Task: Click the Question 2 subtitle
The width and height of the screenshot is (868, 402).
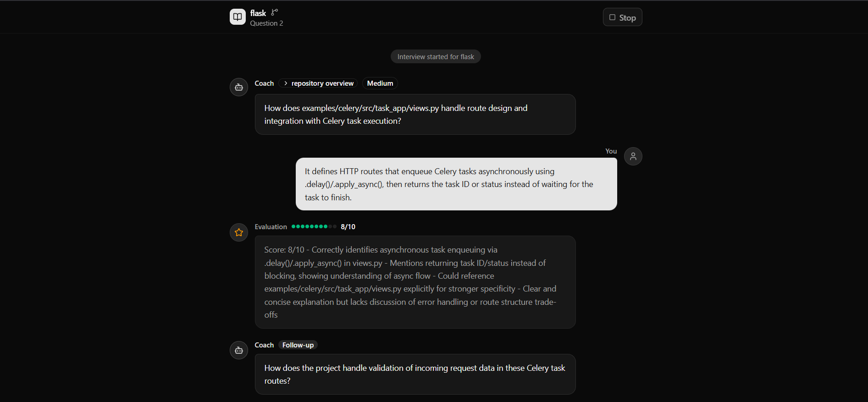Action: (266, 23)
